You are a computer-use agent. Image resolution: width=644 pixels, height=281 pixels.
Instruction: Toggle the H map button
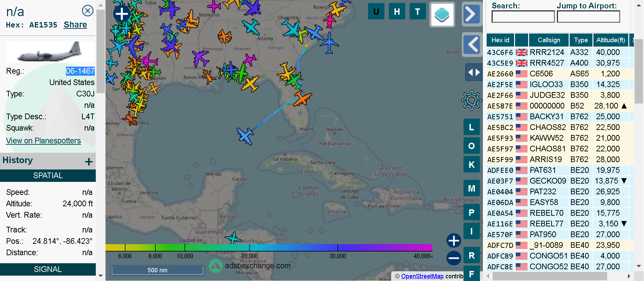pyautogui.click(x=397, y=12)
